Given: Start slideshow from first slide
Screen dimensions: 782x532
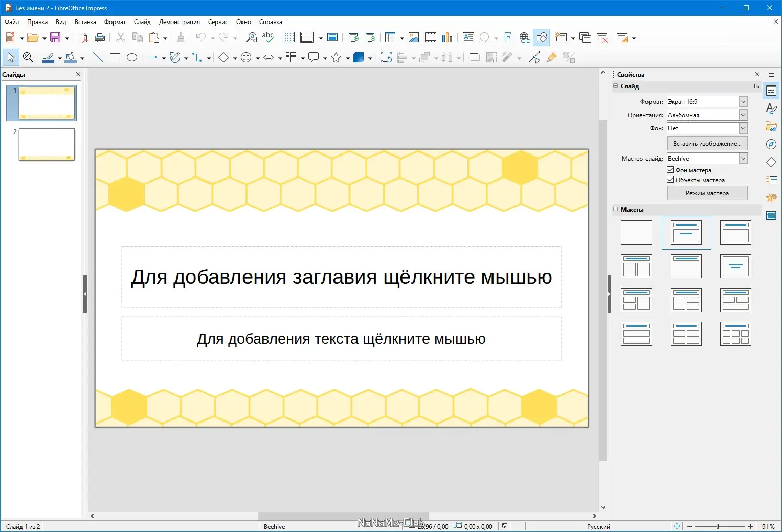Looking at the screenshot, I should point(352,37).
